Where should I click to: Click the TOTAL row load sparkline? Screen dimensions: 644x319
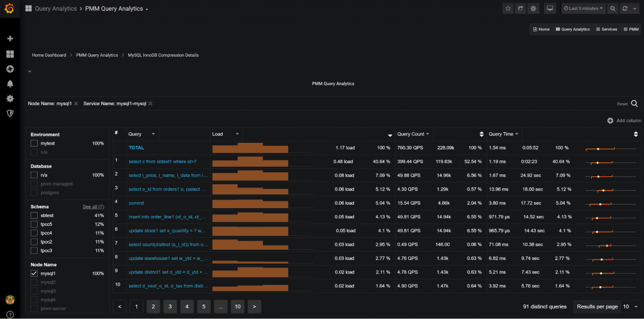[x=250, y=148]
